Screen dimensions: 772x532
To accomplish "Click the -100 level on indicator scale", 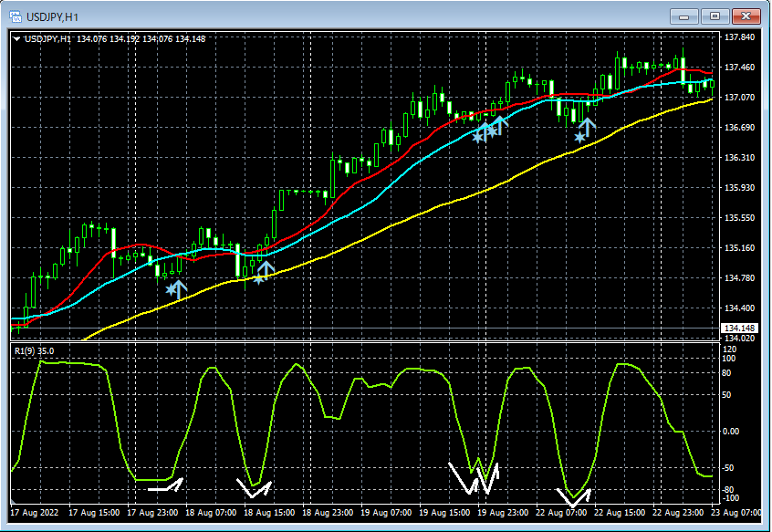I will 732,497.
